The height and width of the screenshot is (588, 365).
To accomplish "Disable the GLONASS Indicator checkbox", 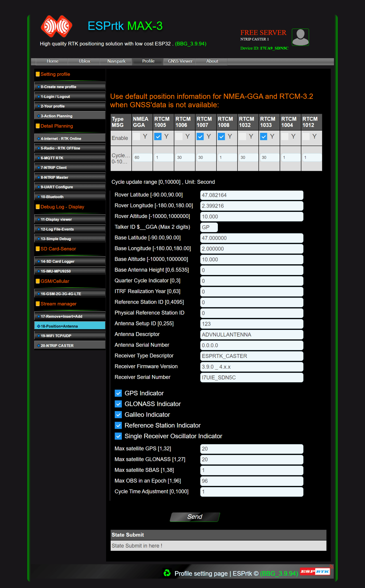I will point(118,404).
